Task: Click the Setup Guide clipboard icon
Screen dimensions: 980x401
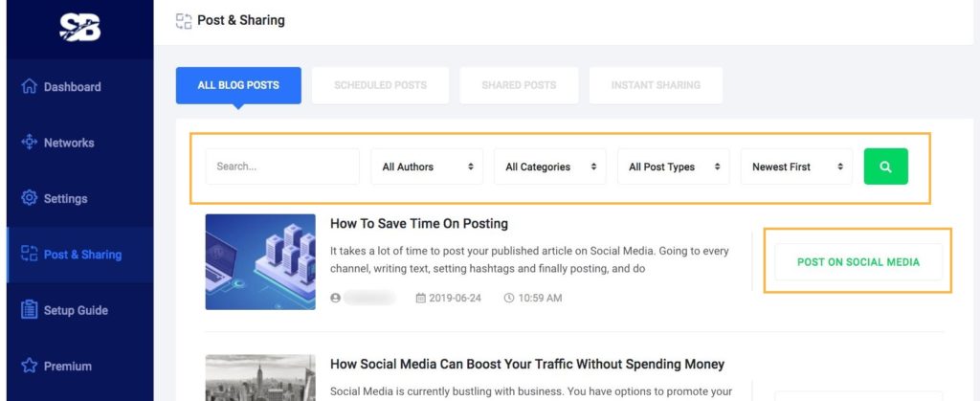Action: 30,310
